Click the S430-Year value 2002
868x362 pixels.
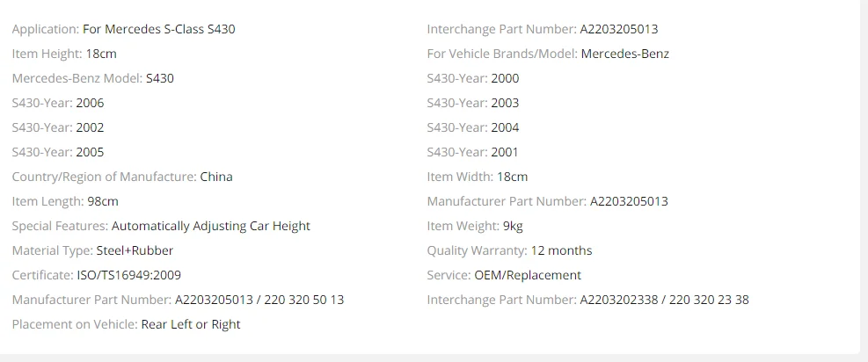pos(90,127)
